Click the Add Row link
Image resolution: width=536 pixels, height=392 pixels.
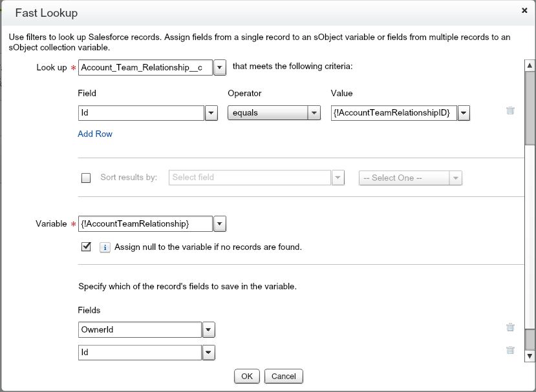(x=95, y=134)
